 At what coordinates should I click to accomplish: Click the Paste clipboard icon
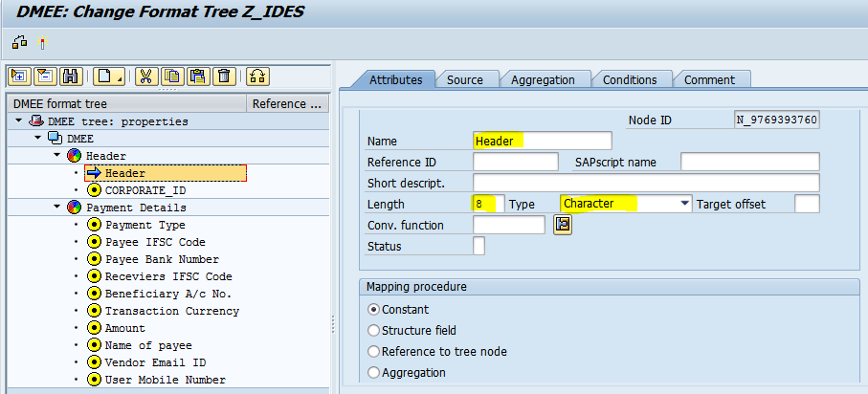coord(197,77)
